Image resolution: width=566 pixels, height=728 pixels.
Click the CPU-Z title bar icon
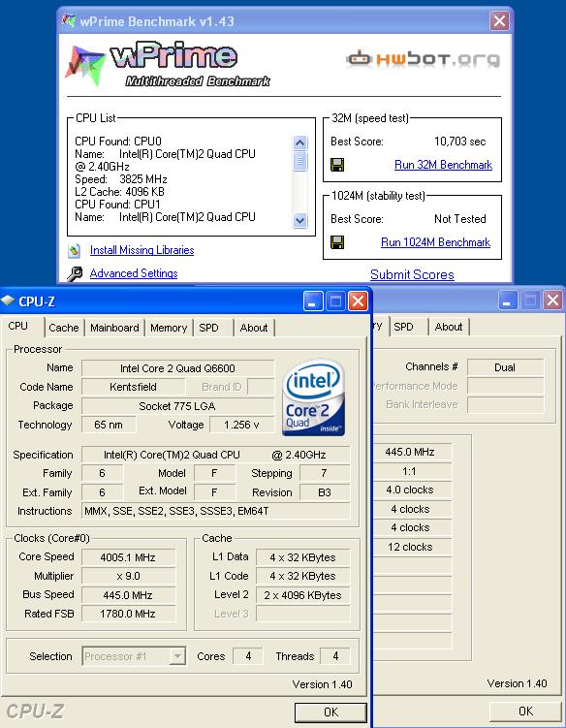pyautogui.click(x=8, y=301)
